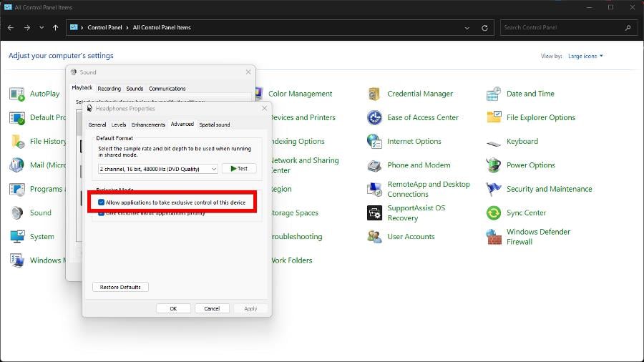Toggle Allow applications exclusive control checkbox
This screenshot has width=644, height=362.
101,202
